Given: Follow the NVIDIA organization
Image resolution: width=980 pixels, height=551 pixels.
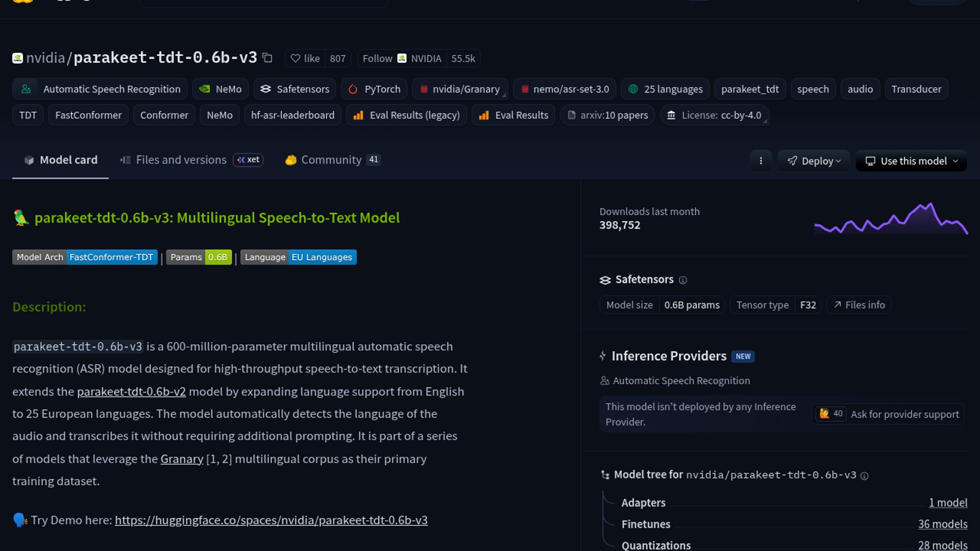Looking at the screenshot, I should pos(377,59).
